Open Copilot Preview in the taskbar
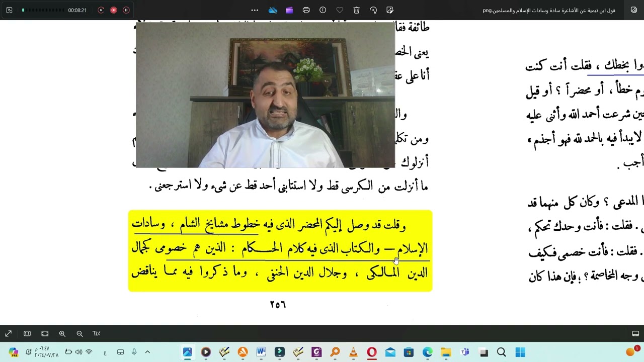 [x=13, y=352]
